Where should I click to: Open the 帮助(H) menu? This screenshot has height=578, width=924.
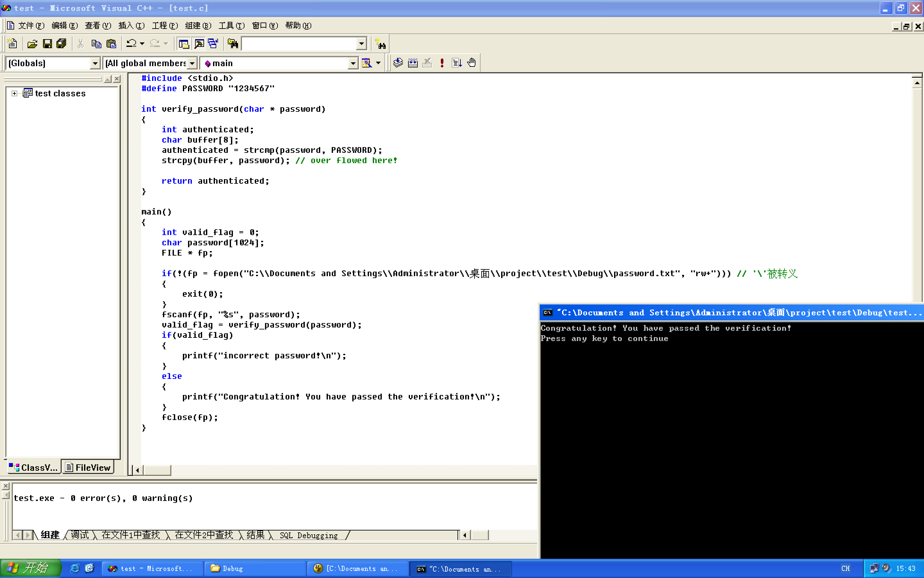tap(298, 26)
